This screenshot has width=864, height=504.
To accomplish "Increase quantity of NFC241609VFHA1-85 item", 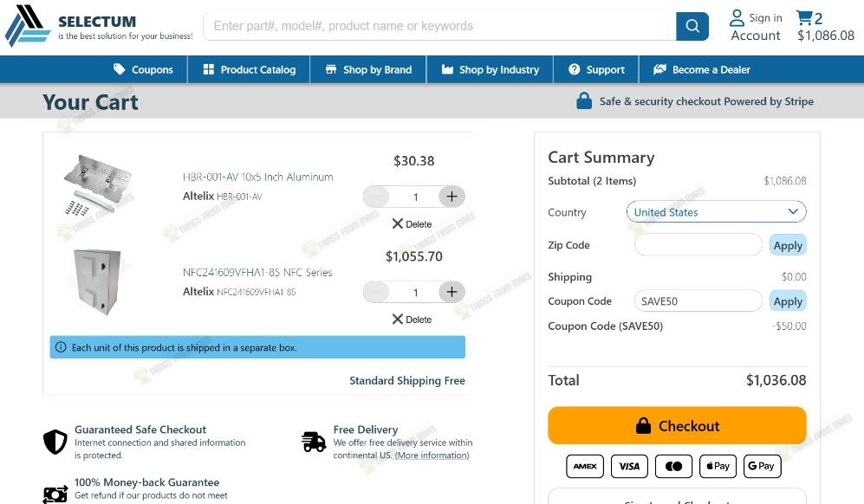I will coord(451,292).
